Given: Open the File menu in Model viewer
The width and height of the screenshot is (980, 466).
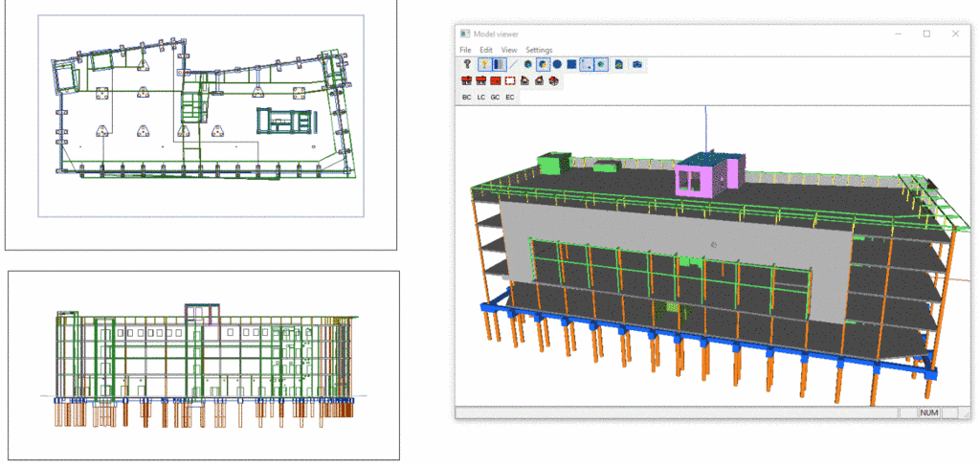Looking at the screenshot, I should [x=466, y=50].
